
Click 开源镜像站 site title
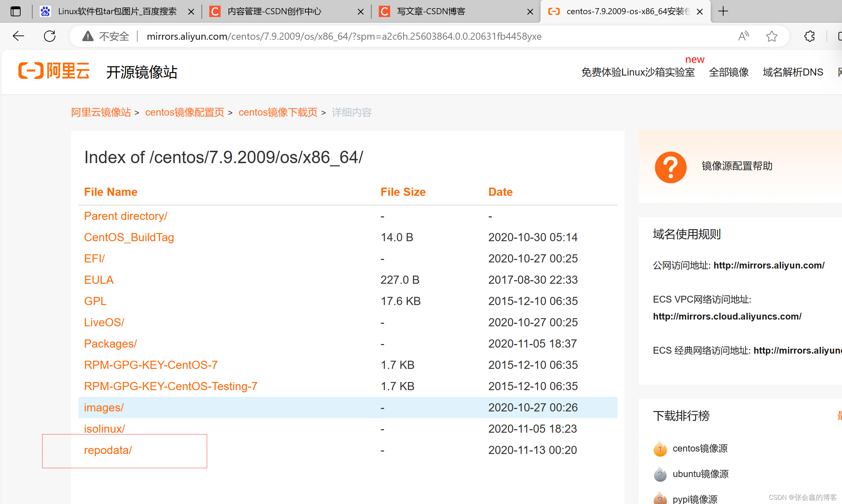pos(142,72)
